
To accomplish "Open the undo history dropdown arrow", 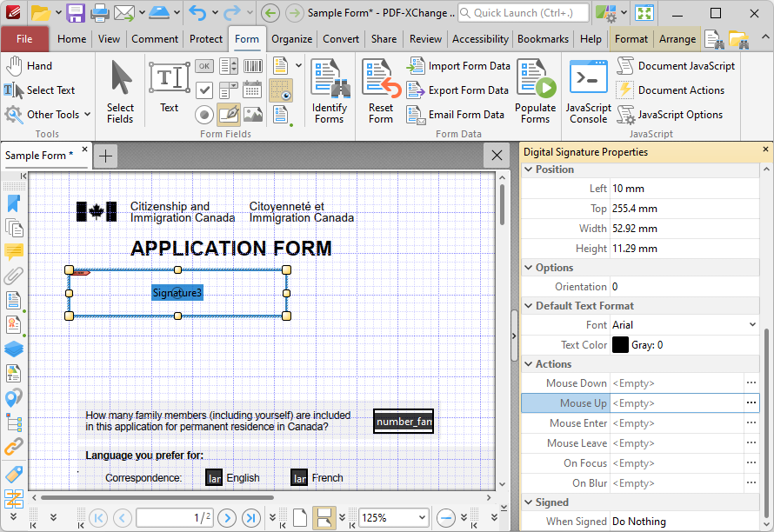I will 215,13.
